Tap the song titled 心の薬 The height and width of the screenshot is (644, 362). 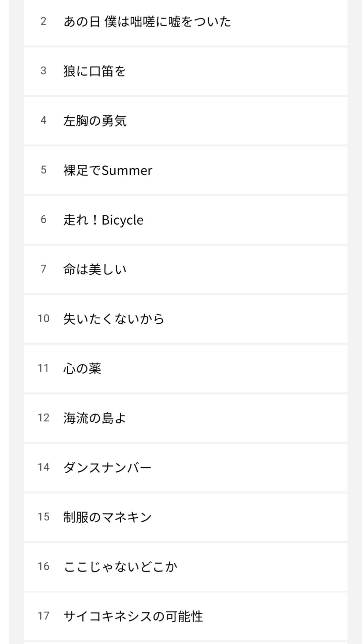click(82, 369)
